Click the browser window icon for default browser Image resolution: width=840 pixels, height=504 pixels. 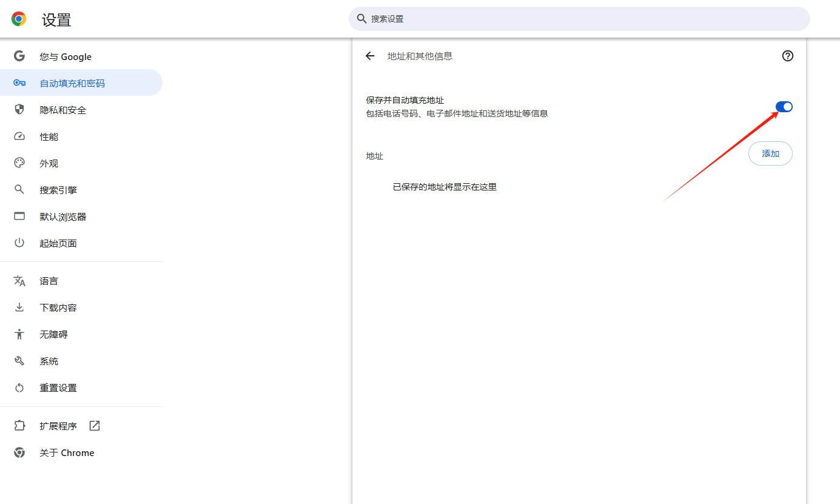pyautogui.click(x=19, y=217)
